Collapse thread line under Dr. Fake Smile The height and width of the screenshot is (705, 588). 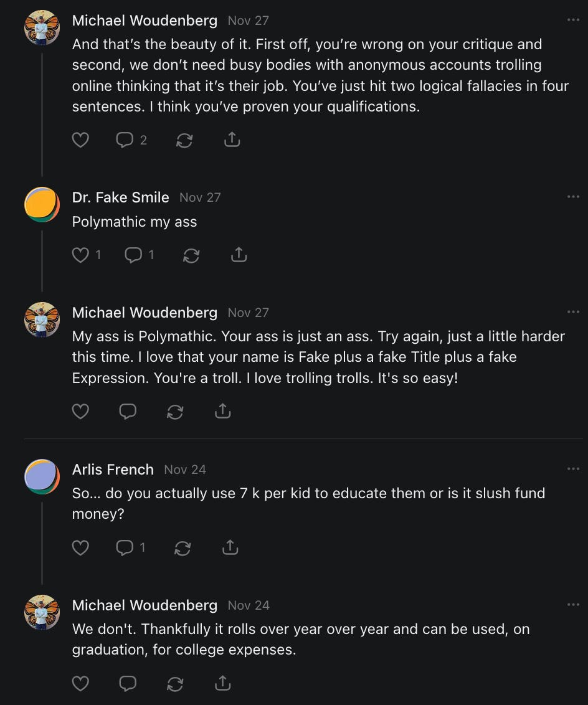tap(42, 260)
